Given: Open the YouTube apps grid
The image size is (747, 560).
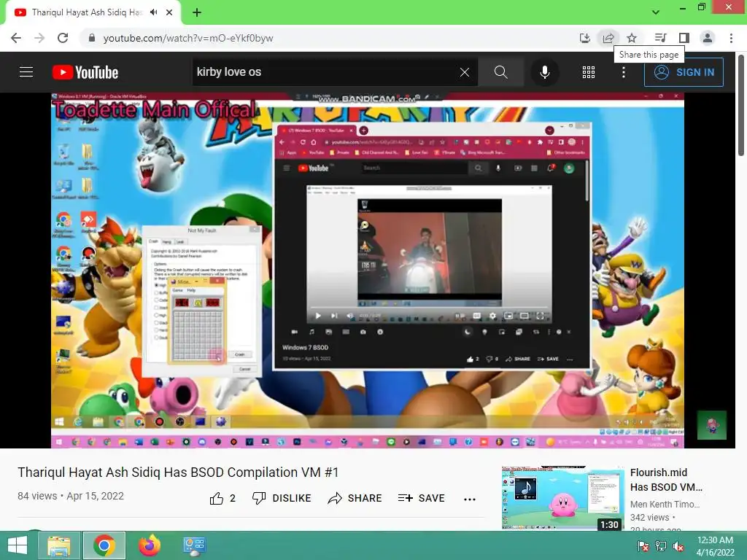Looking at the screenshot, I should tap(589, 72).
